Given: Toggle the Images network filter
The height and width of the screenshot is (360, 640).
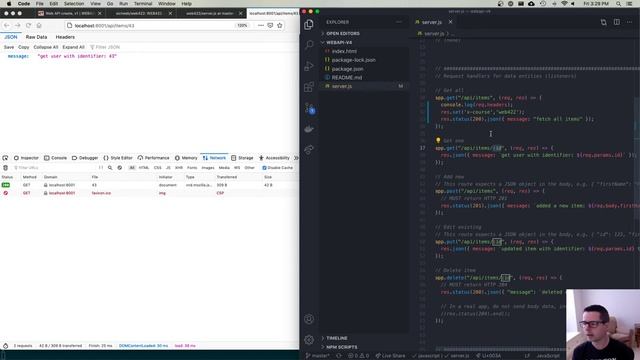Looking at the screenshot, I should pyautogui.click(x=208, y=168).
